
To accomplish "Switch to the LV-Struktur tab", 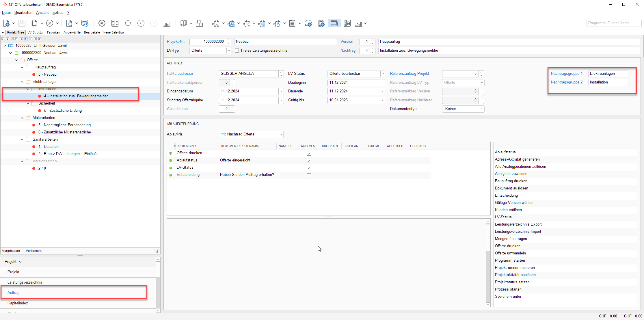I will tap(36, 32).
